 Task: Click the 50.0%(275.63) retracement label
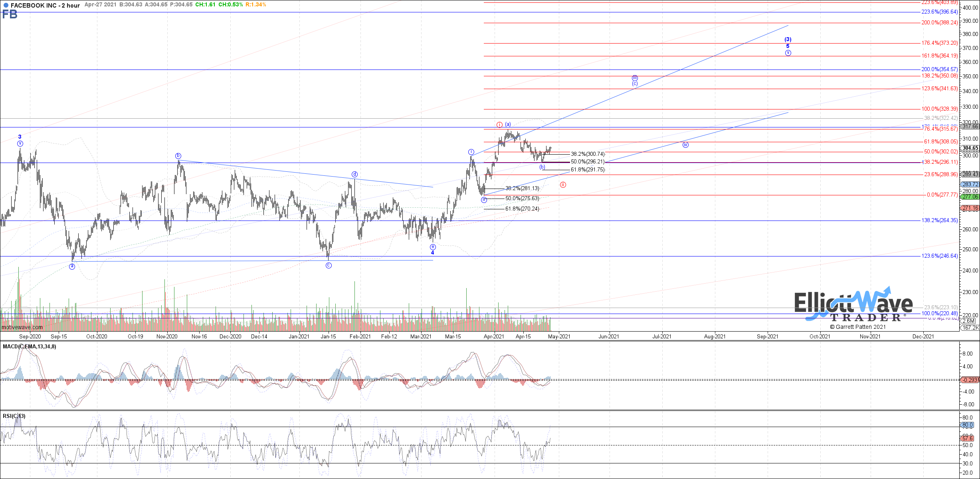tap(523, 198)
